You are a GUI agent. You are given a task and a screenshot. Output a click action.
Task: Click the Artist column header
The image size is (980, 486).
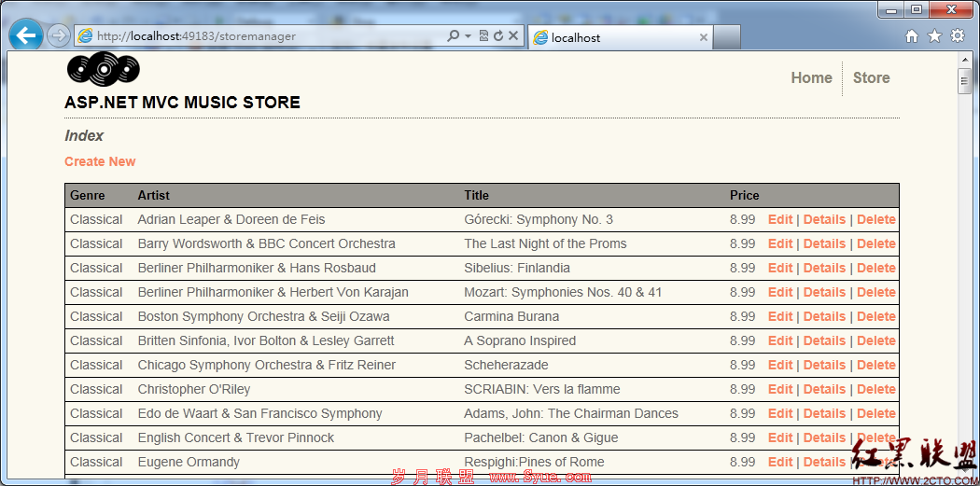click(154, 196)
